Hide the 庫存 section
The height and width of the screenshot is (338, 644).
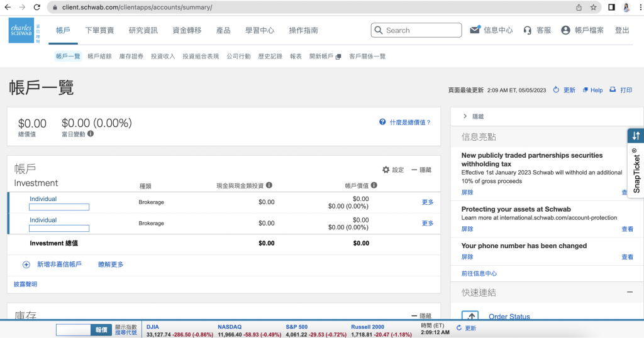pyautogui.click(x=421, y=316)
